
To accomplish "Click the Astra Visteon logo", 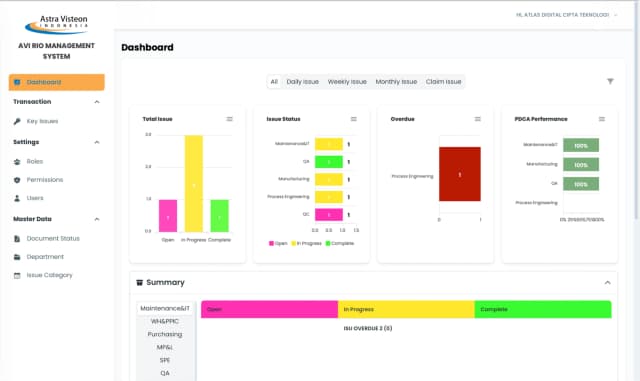I will [x=56, y=25].
